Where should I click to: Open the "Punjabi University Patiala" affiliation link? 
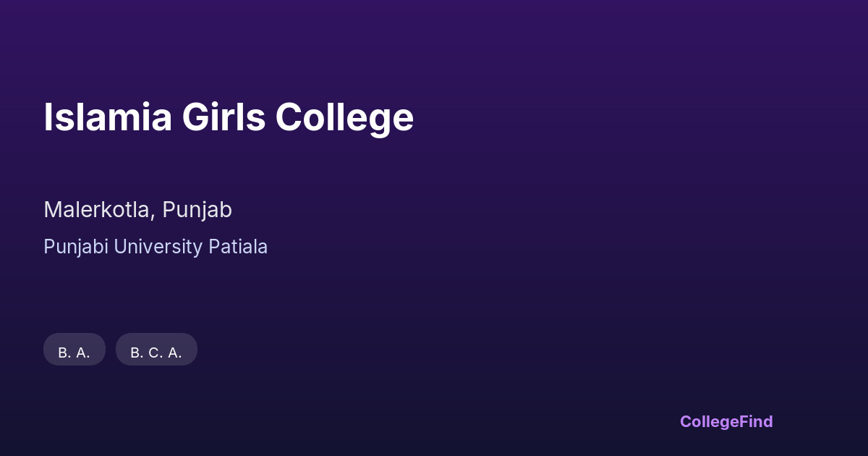tap(156, 247)
